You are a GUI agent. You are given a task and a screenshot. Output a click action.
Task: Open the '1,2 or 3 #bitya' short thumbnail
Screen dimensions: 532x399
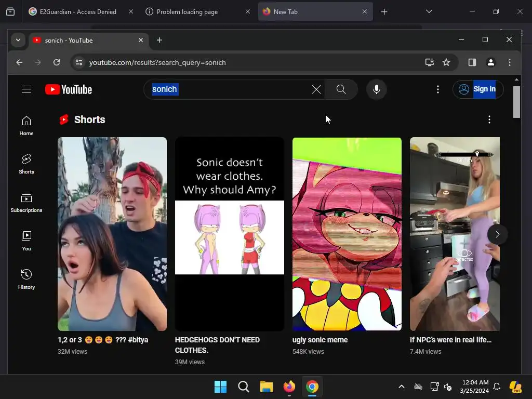point(112,234)
